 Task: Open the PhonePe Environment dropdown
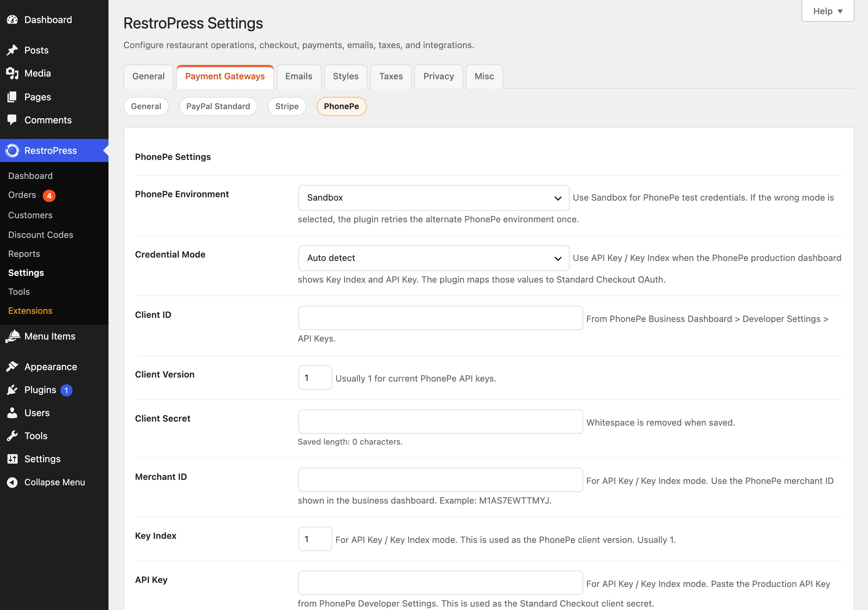[x=434, y=198]
